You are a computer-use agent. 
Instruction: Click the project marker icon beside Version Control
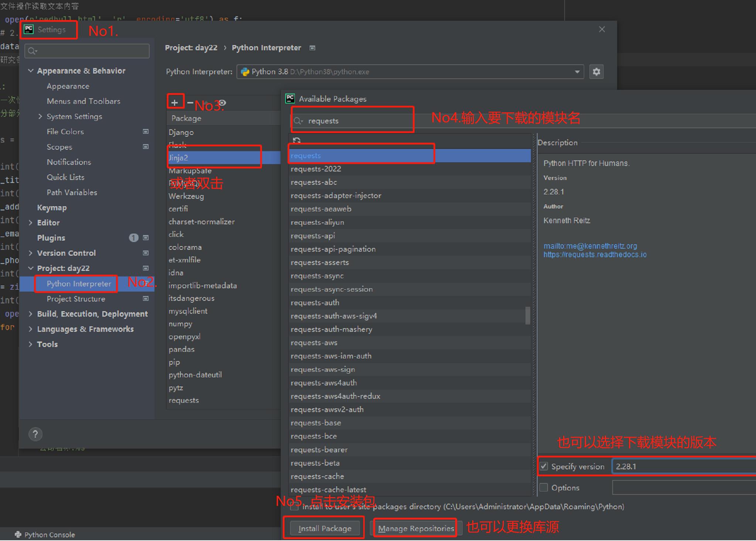(x=146, y=253)
